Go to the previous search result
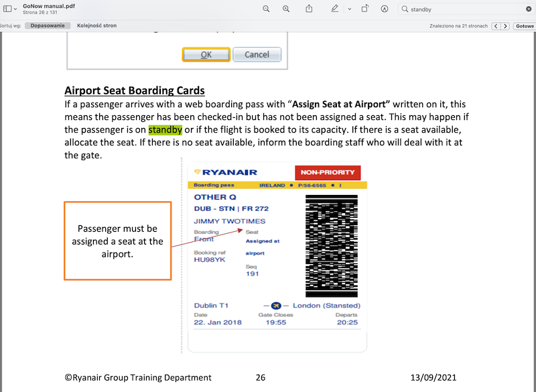This screenshot has width=536, height=392. coord(496,26)
